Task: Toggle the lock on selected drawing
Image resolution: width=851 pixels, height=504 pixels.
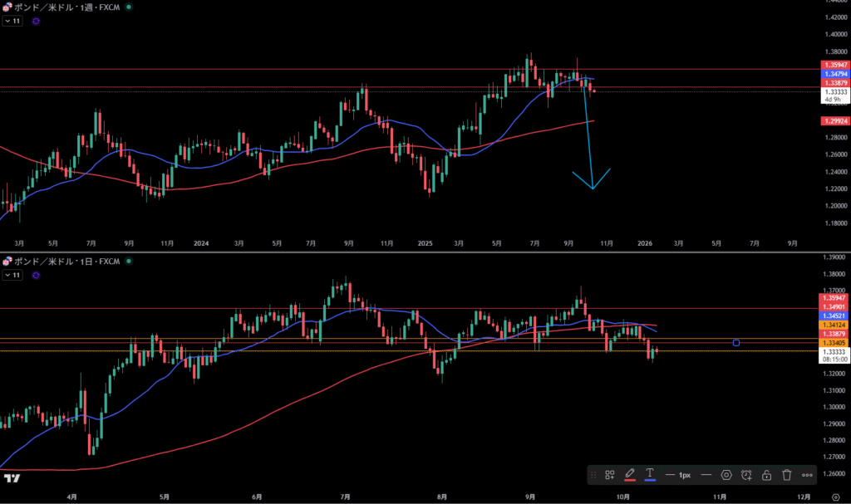Action: [766, 475]
